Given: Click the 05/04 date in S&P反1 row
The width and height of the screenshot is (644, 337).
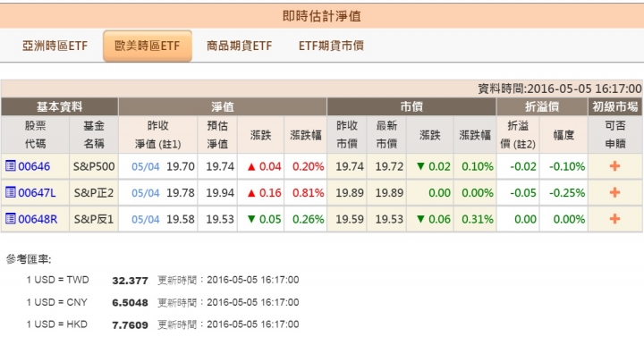Looking at the screenshot, I should point(146,219).
